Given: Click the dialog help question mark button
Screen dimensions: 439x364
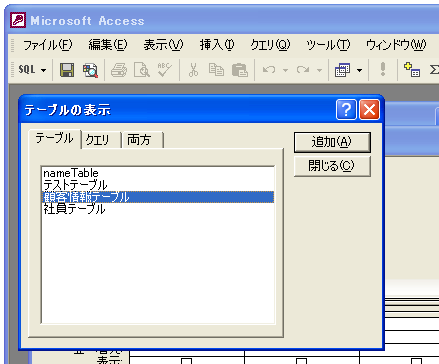Looking at the screenshot, I should point(346,109).
